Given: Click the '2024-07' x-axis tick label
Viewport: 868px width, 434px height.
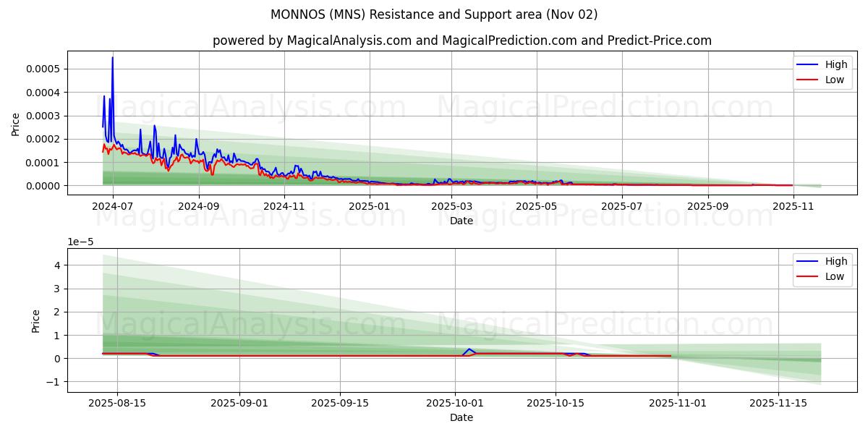Looking at the screenshot, I should [113, 206].
